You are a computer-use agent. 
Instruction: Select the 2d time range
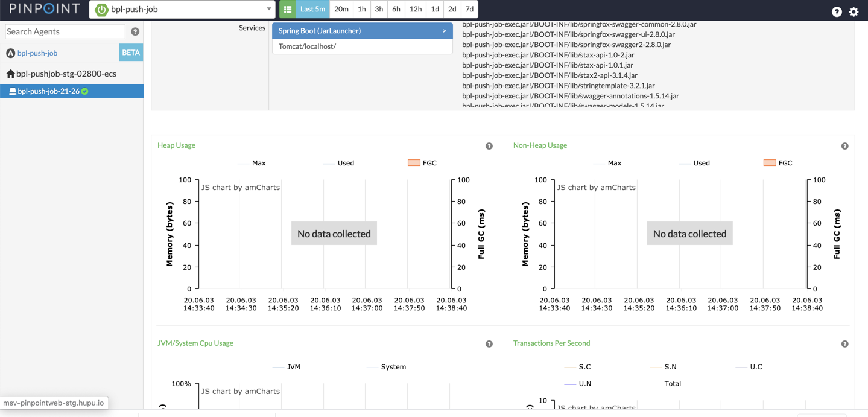click(452, 9)
